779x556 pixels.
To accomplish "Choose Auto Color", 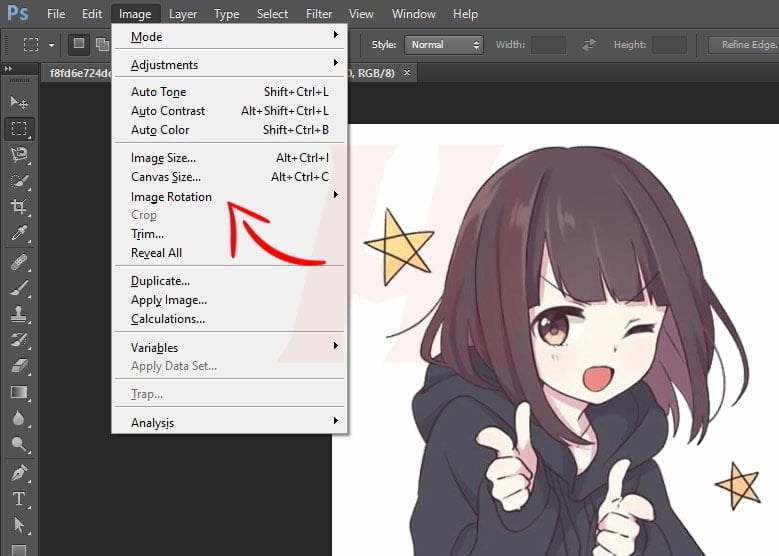I will 230,130.
